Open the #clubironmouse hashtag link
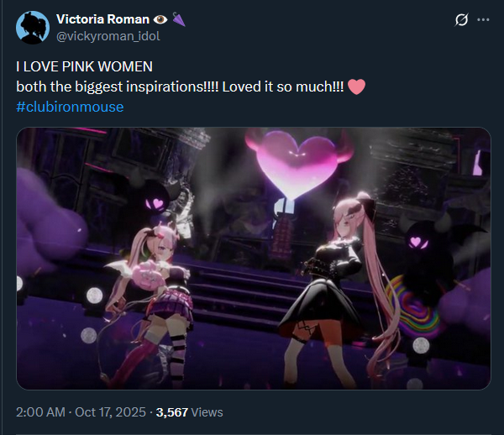Viewport: 504px width, 435px height. tap(70, 107)
